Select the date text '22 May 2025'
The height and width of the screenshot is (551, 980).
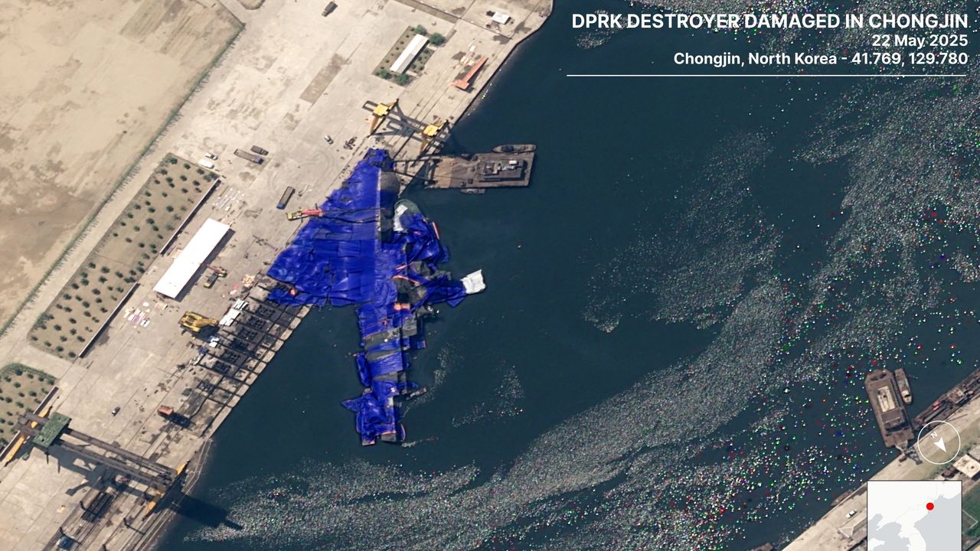pyautogui.click(x=919, y=41)
